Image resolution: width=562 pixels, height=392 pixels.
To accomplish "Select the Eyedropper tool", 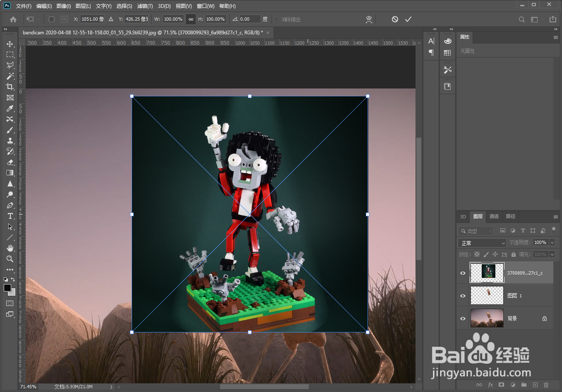I will coord(10,108).
